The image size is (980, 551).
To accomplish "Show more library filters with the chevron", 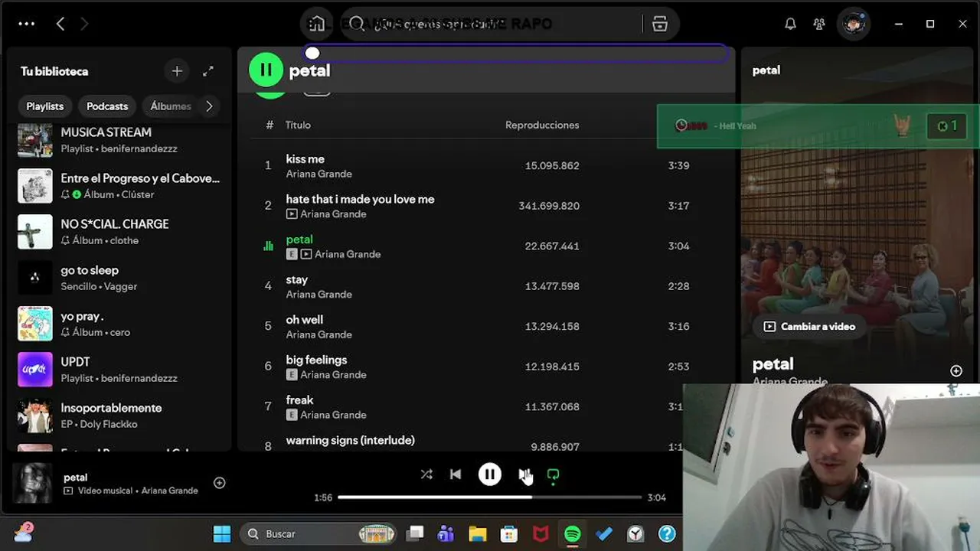I will tap(209, 106).
